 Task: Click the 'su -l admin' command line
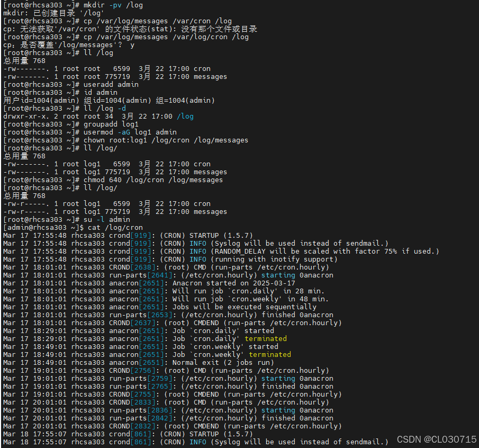point(67,220)
